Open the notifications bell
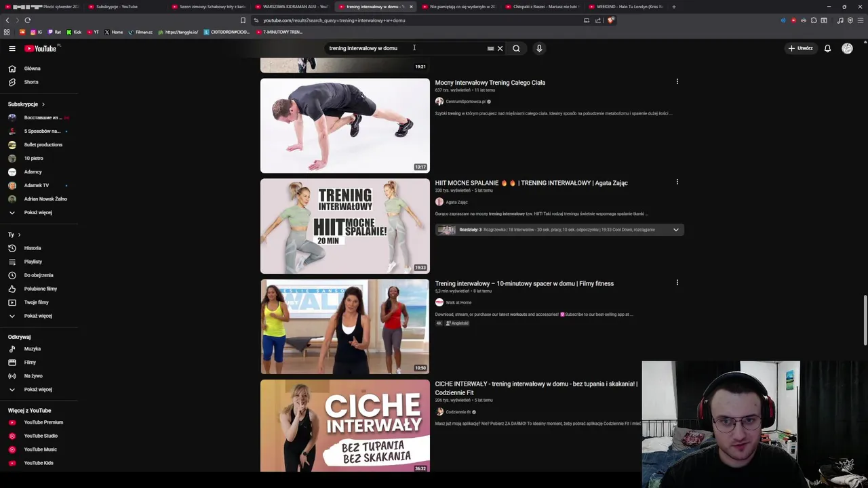This screenshot has width=868, height=488. click(827, 48)
